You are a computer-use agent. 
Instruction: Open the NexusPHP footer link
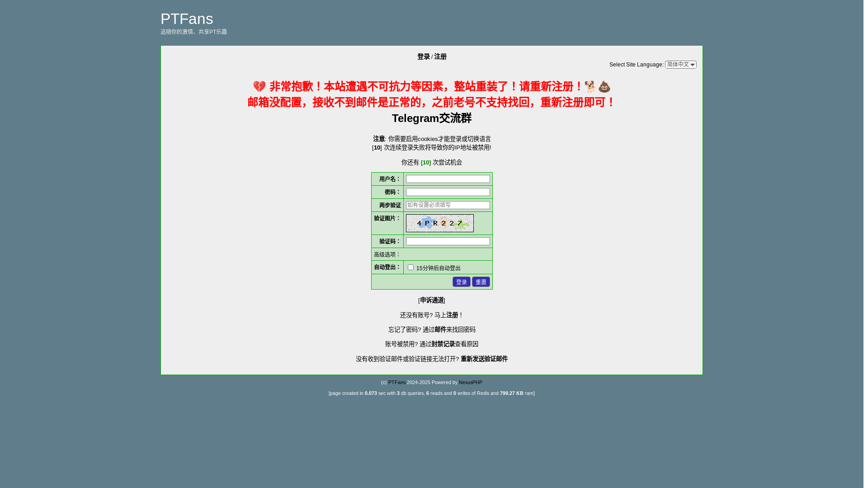[x=470, y=383]
